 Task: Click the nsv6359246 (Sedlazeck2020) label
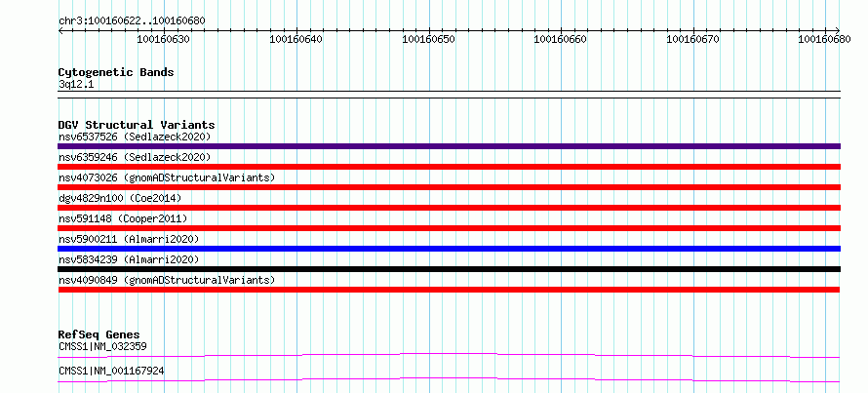click(135, 157)
